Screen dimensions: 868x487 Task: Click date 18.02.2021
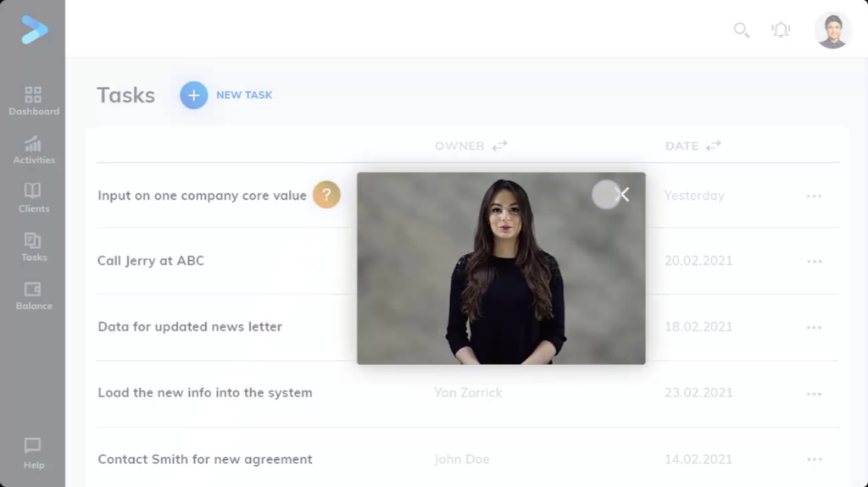coord(698,327)
